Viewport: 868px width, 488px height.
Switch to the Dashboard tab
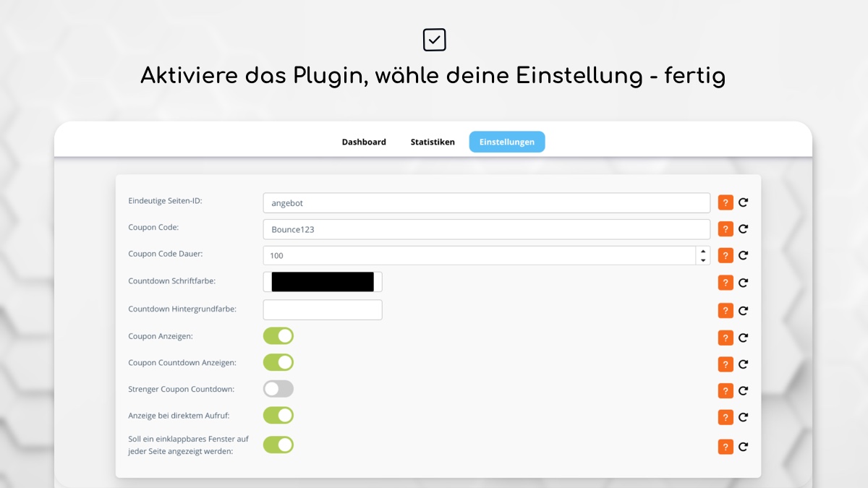tap(364, 142)
